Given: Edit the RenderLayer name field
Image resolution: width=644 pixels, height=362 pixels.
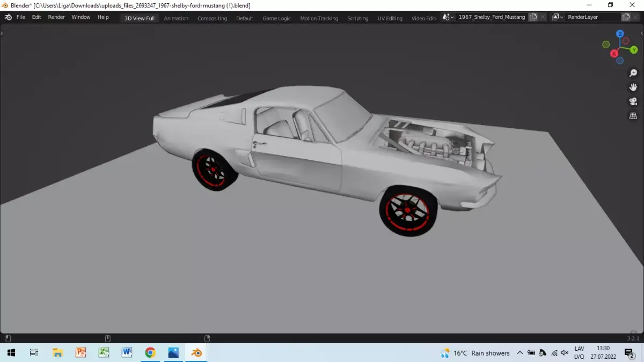Looking at the screenshot, I should 593,17.
